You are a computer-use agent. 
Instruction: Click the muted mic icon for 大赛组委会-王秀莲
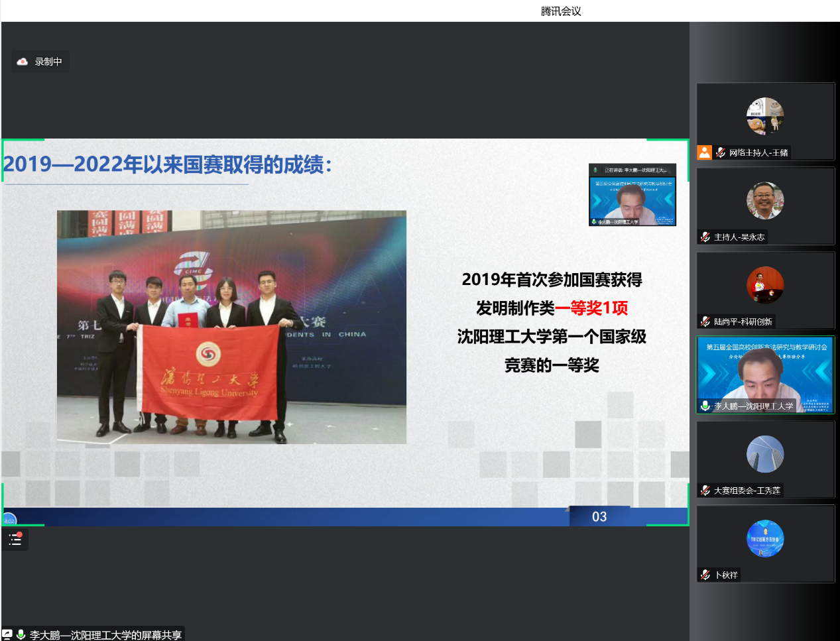point(705,491)
